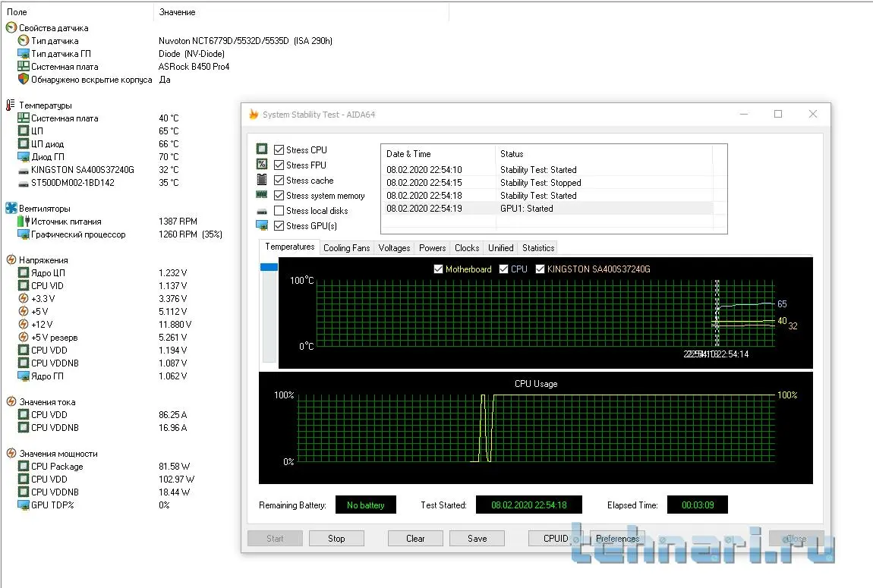Click the ST500DM002-1BD142 drive icon
Image resolution: width=873 pixels, height=588 pixels.
[24, 183]
